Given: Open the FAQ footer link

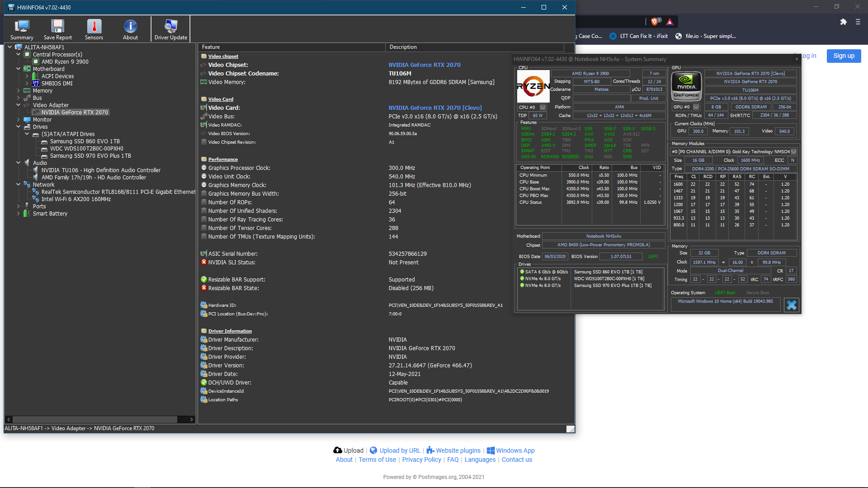Looking at the screenshot, I should pyautogui.click(x=453, y=460).
